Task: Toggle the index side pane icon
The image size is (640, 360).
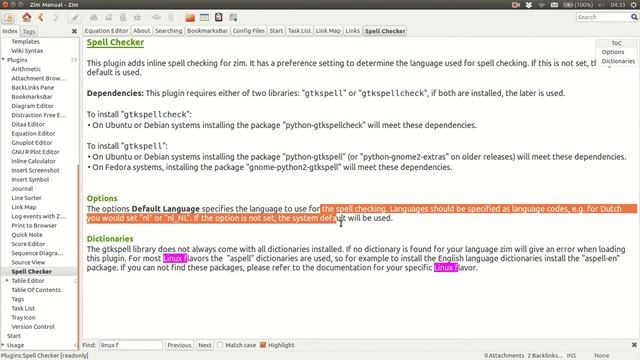Action: pyautogui.click(x=9, y=18)
